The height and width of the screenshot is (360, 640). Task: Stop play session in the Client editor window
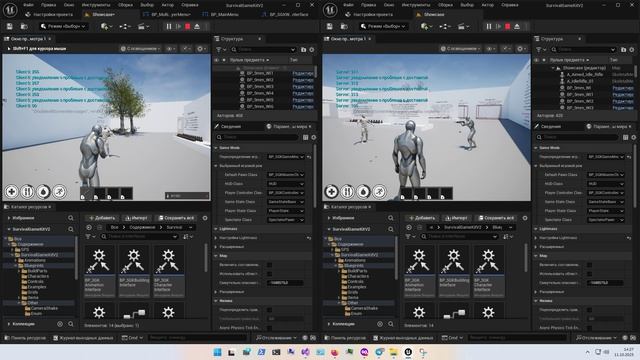[x=188, y=26]
